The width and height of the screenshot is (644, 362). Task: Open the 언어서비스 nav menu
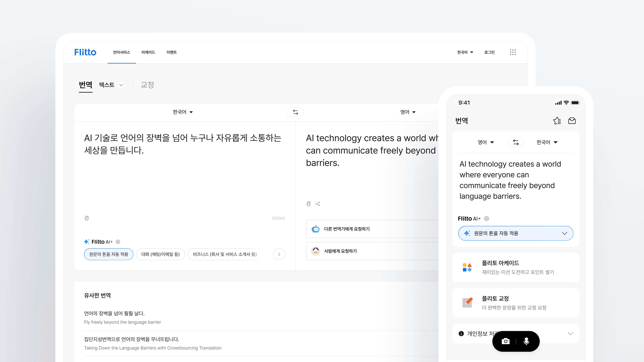[121, 52]
